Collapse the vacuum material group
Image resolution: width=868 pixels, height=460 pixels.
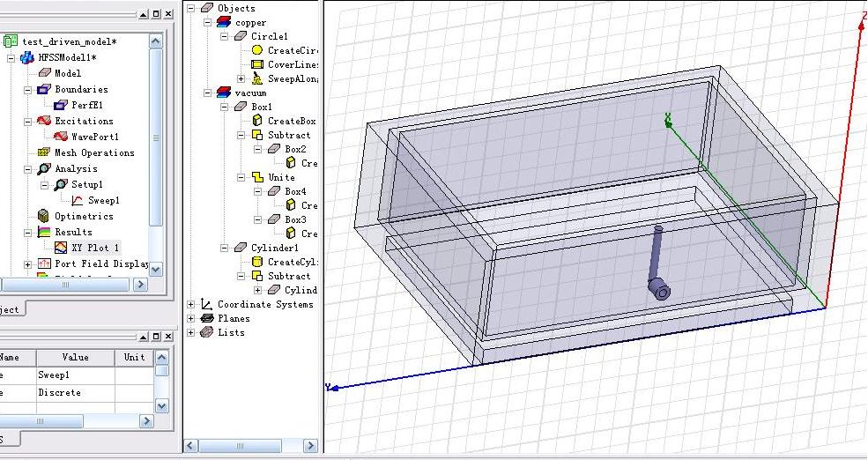[x=208, y=93]
